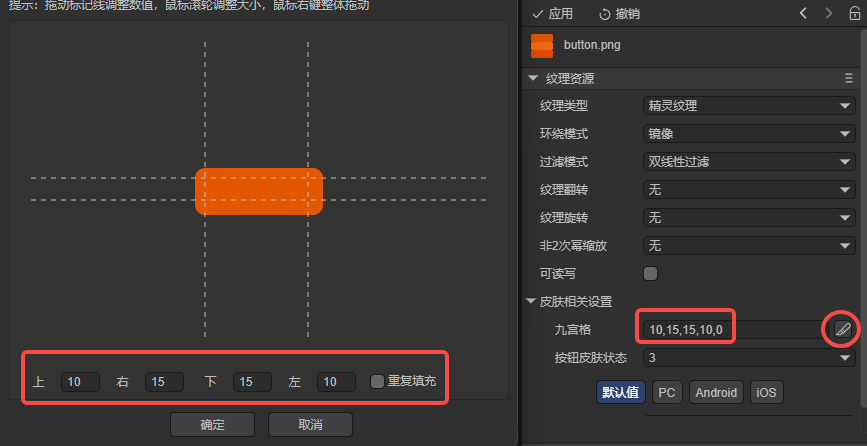Image resolution: width=867 pixels, height=446 pixels.
Task: Open the 环绕模式 dropdown
Action: pos(746,133)
